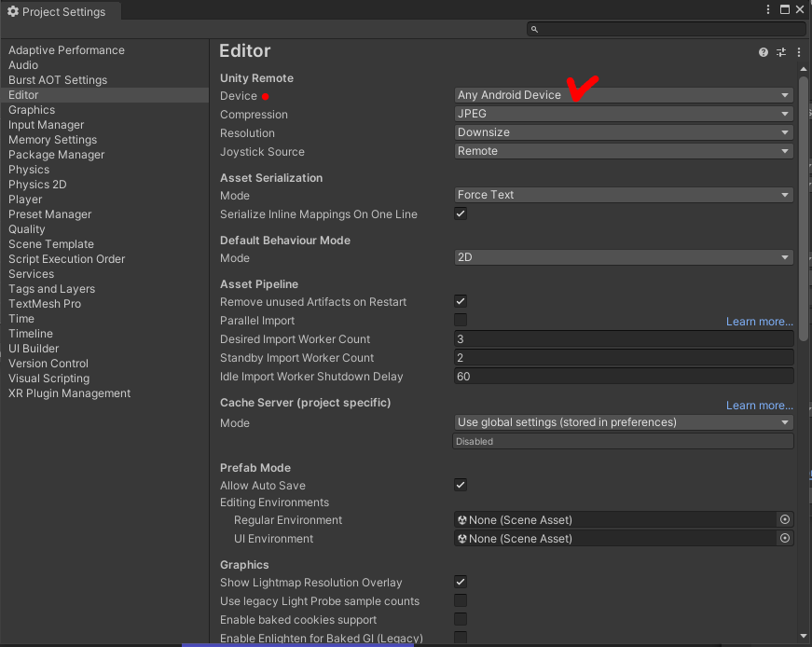
Task: Open Package Manager settings
Action: 57,155
